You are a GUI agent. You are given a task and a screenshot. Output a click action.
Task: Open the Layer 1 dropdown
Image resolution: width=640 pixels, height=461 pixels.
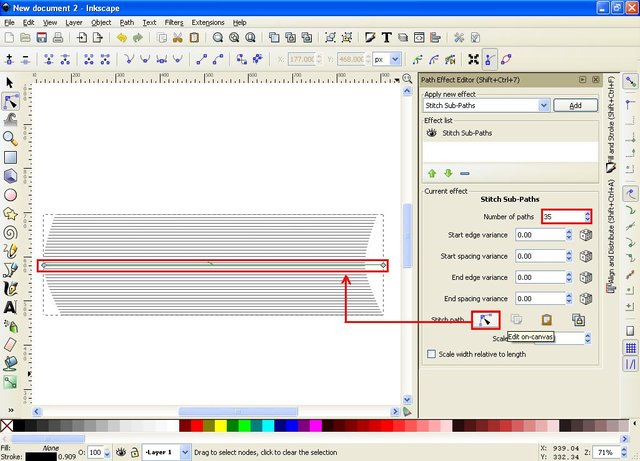point(185,452)
